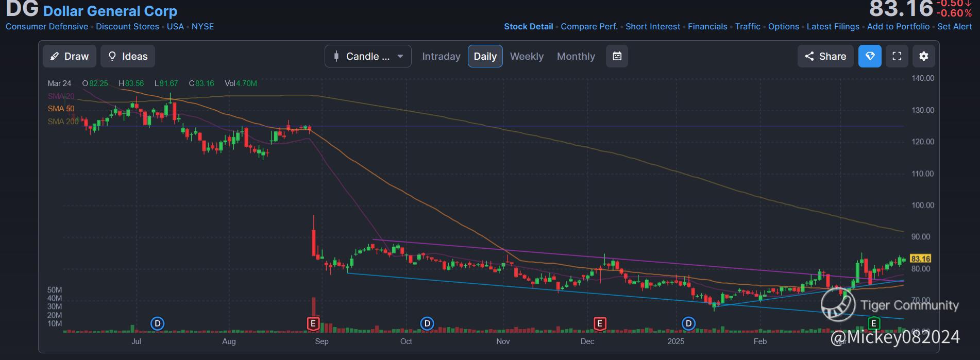Open the calendar date range icon
The width and height of the screenshot is (980, 360).
point(617,56)
